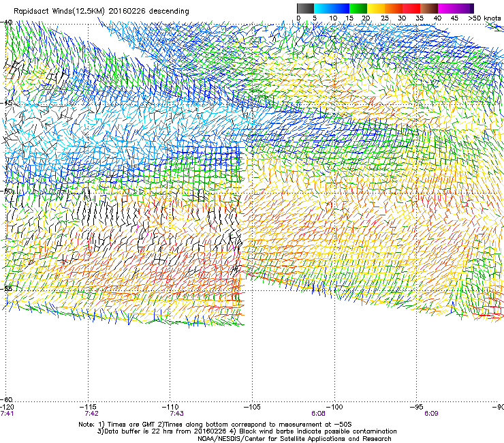Click the '20160226' date in the title
Screen dimensions: 504x443
127,12
